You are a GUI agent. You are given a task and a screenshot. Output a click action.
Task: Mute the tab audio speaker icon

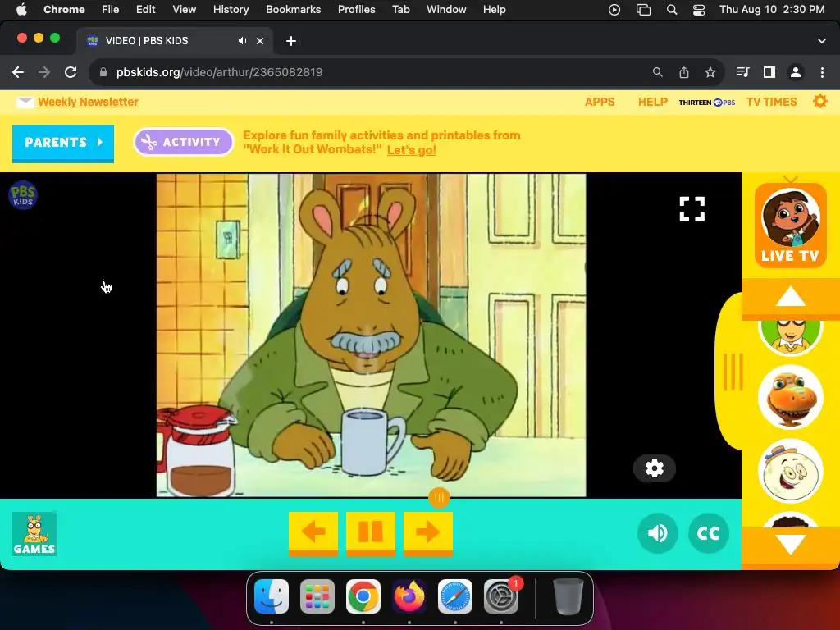(243, 41)
